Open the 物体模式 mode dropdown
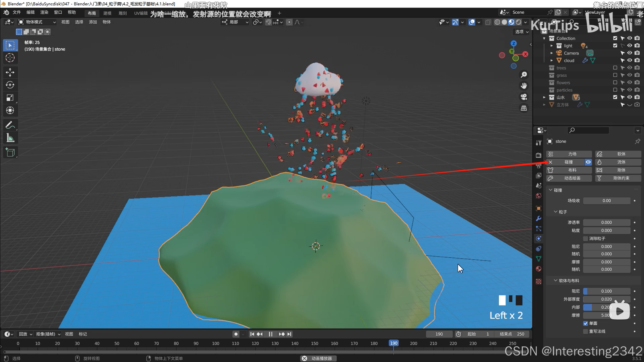Screen dimensions: 644x362 pos(37,22)
